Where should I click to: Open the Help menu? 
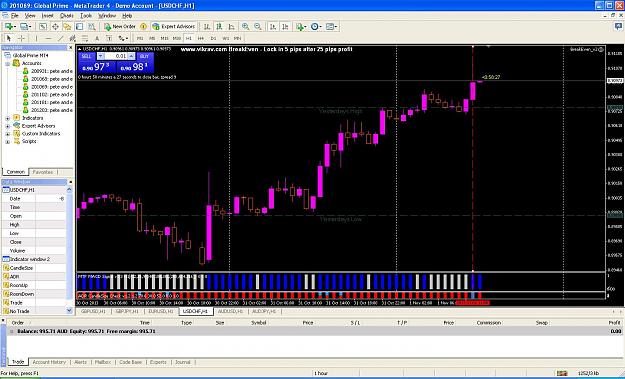(x=127, y=16)
